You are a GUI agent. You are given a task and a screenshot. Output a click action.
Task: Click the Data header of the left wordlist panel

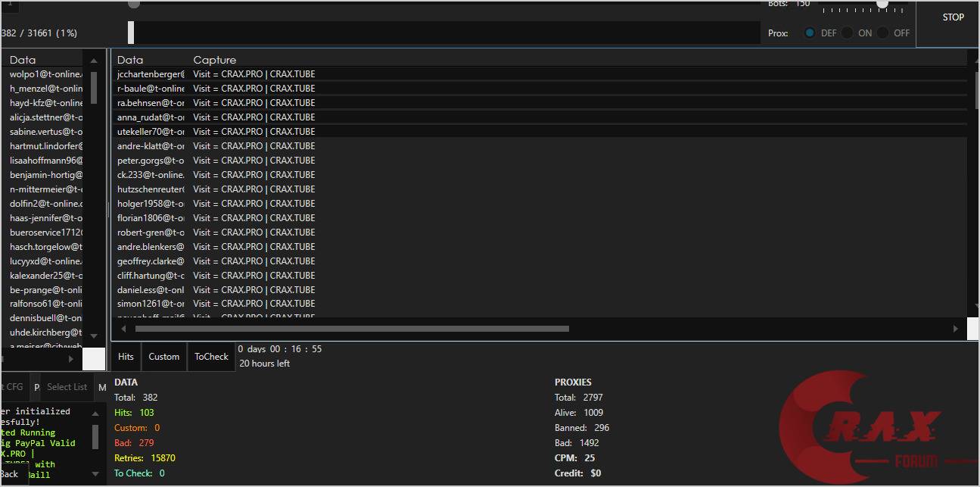pos(23,60)
